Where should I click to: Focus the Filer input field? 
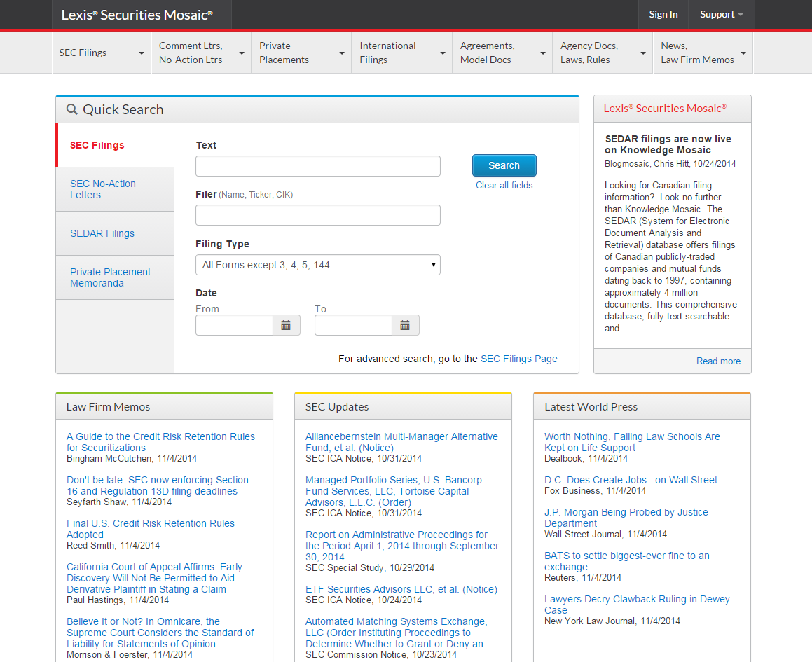318,215
